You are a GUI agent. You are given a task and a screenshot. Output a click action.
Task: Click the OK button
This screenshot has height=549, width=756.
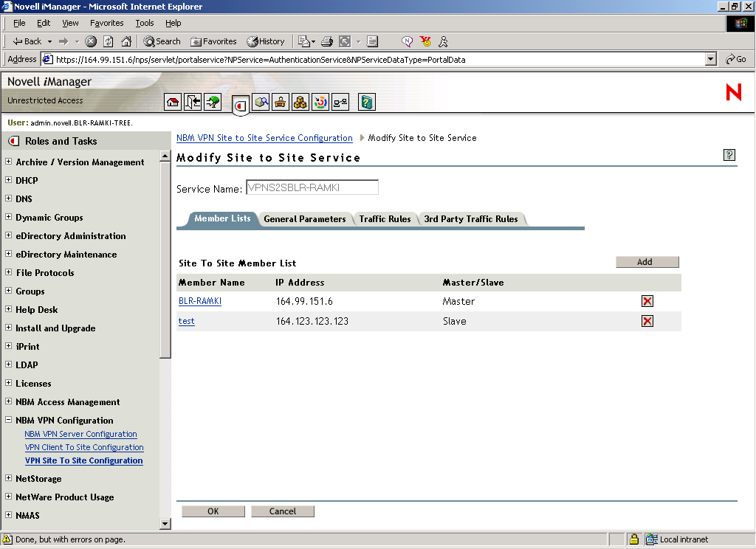pos(213,511)
